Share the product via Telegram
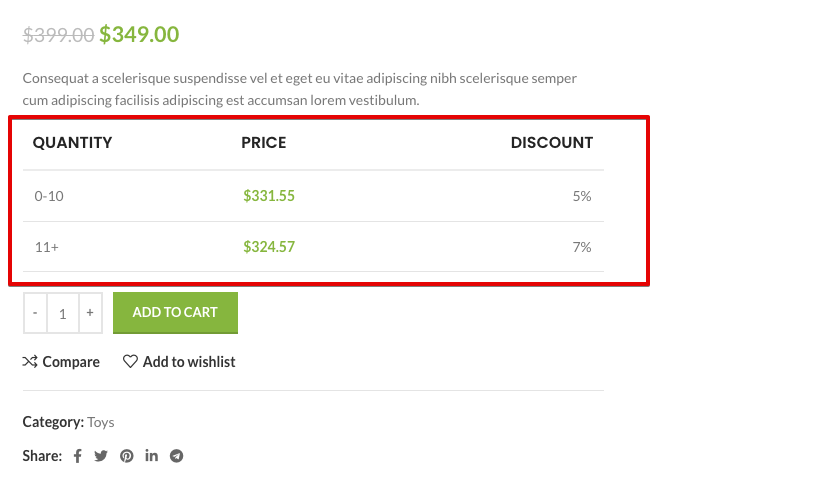The width and height of the screenshot is (816, 486). tap(177, 456)
